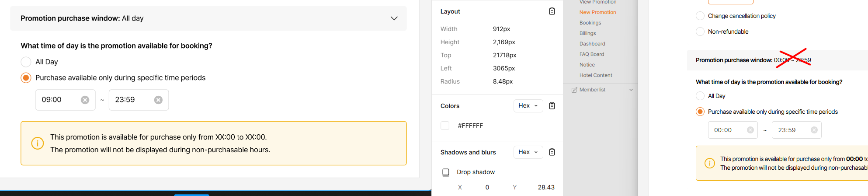Open Shadows and blurs Hex dropdown
Image resolution: width=868 pixels, height=196 pixels.
pyautogui.click(x=528, y=152)
